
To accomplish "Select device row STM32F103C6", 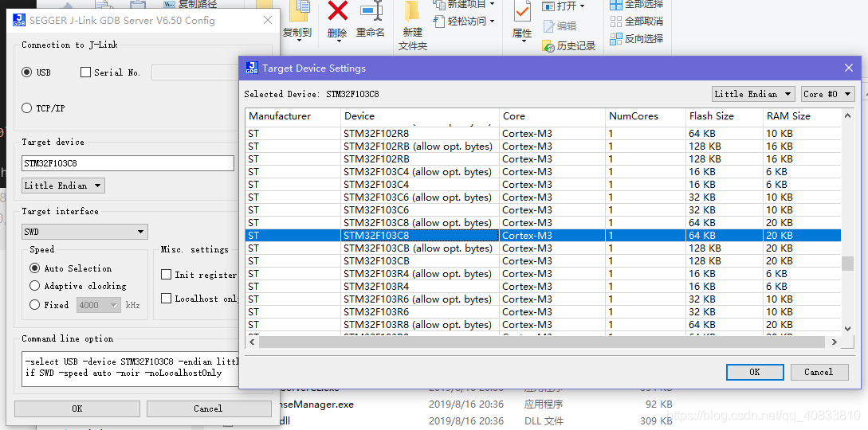I will [x=544, y=210].
